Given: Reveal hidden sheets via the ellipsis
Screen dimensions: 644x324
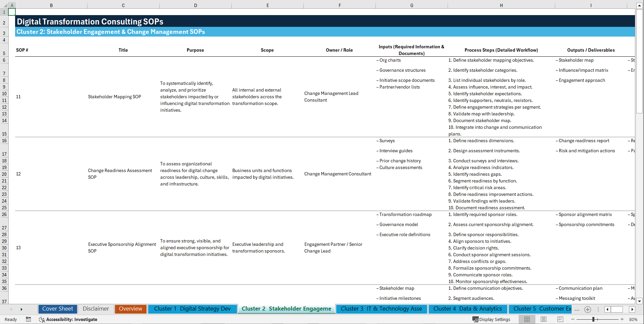Looking at the screenshot, I should click(x=577, y=309).
